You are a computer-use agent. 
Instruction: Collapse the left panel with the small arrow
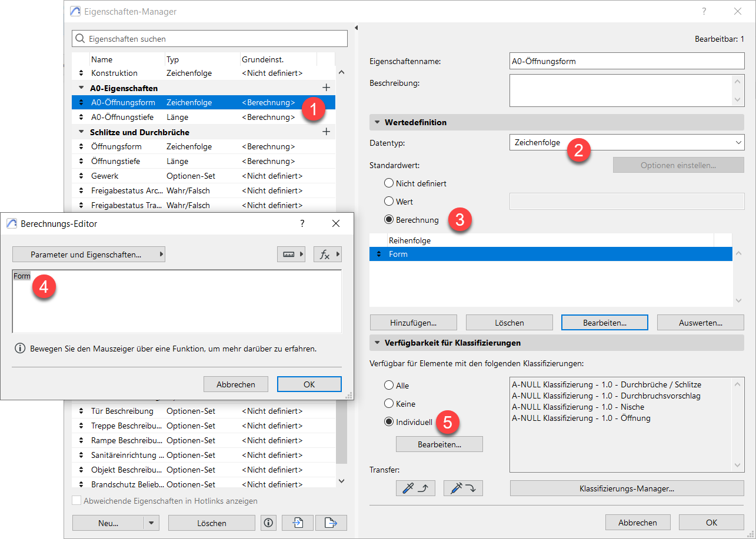click(355, 28)
